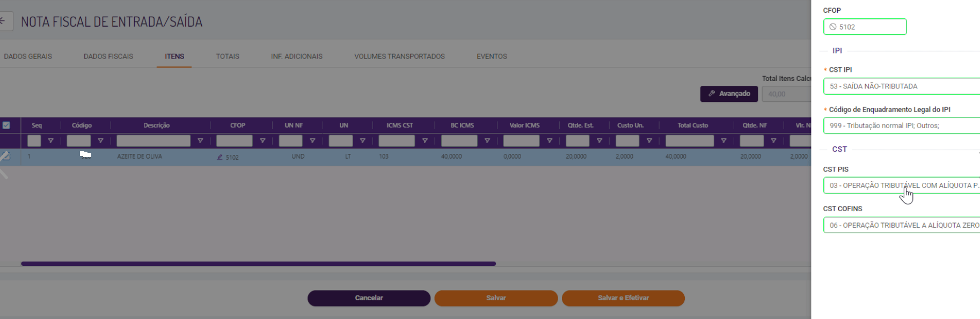This screenshot has width=980, height=319.
Task: Select the ITENS tab
Action: coord(174,56)
